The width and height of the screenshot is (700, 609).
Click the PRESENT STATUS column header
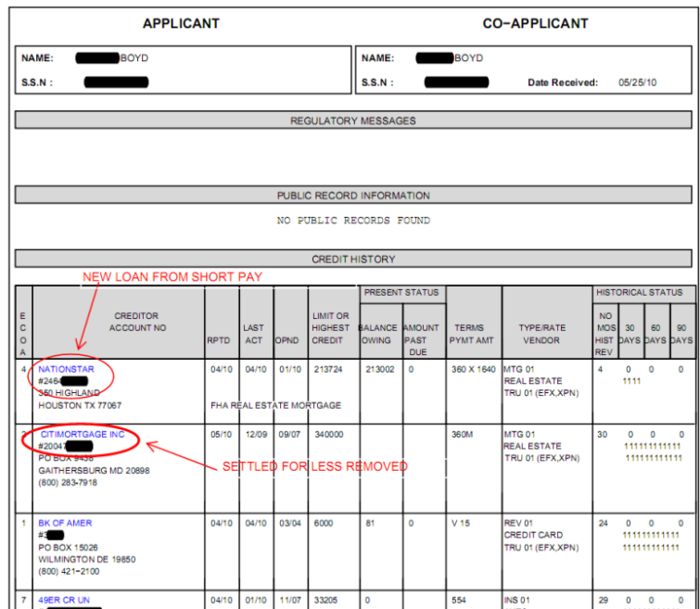point(401,293)
